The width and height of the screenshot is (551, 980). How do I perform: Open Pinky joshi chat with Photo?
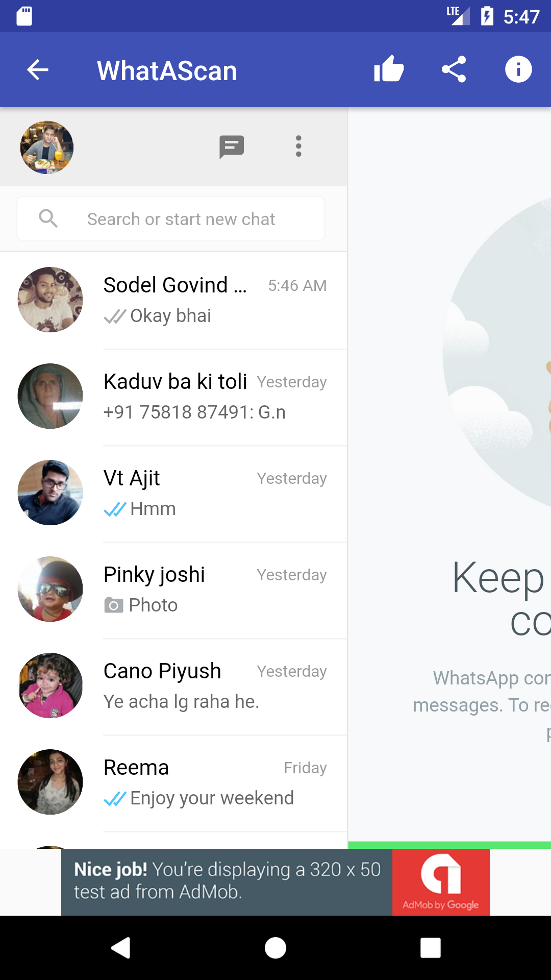173,590
